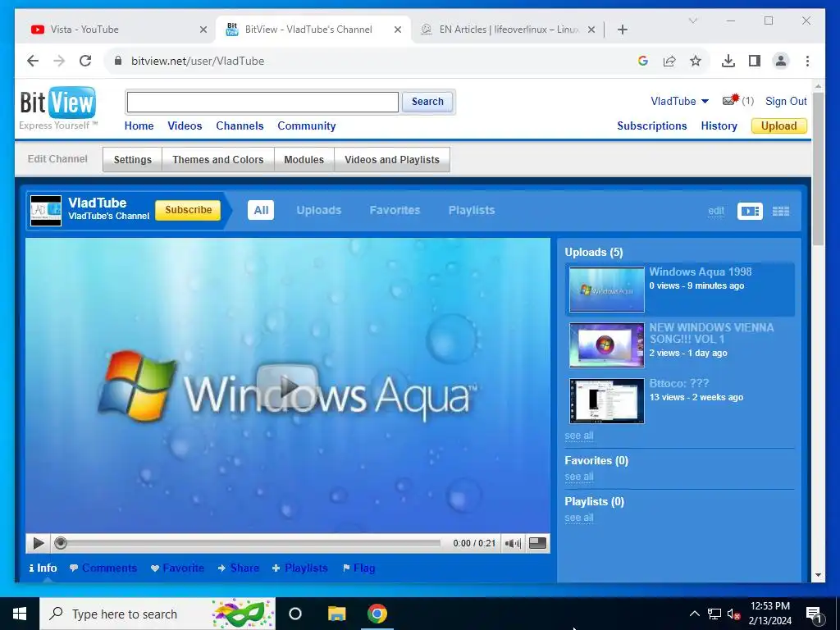Open Themes and Colors

click(x=218, y=160)
